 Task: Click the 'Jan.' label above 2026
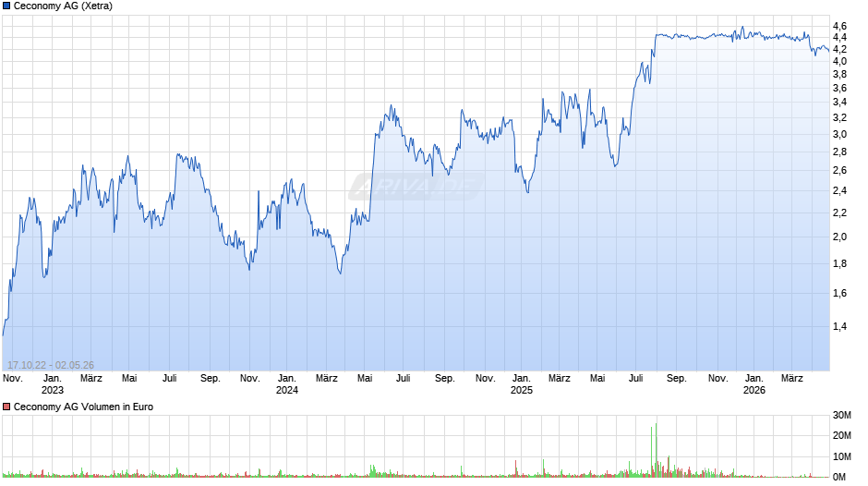coord(754,379)
